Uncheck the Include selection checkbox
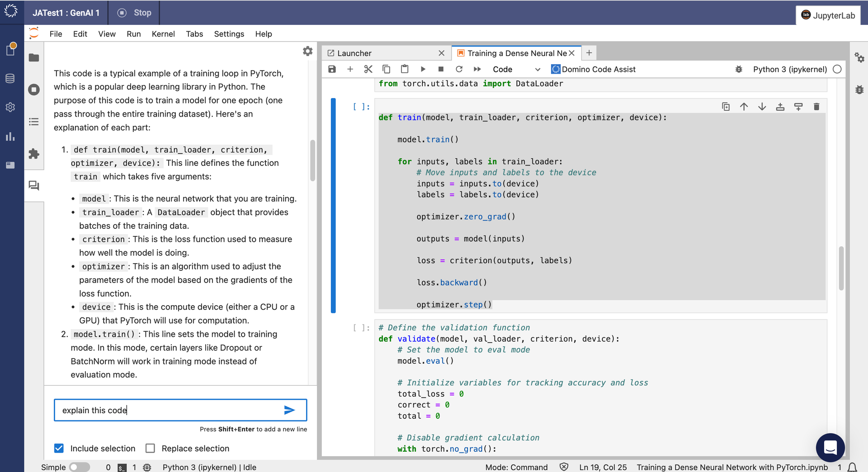This screenshot has width=868, height=472. [59, 448]
